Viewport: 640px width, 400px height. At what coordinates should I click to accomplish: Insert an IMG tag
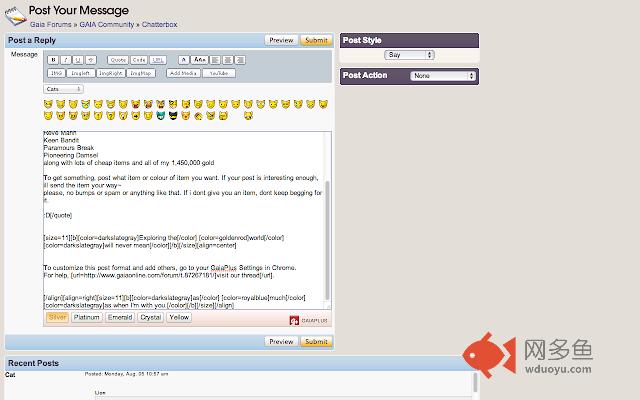coord(57,73)
